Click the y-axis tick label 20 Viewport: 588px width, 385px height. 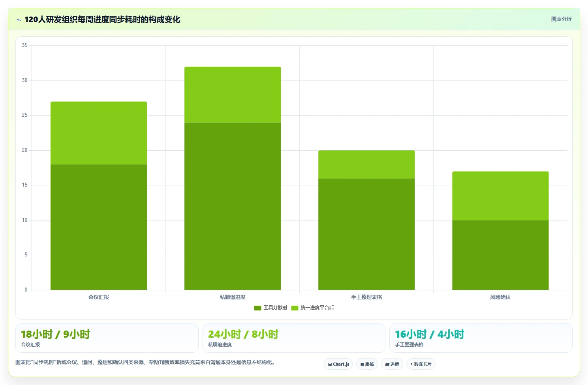24,150
